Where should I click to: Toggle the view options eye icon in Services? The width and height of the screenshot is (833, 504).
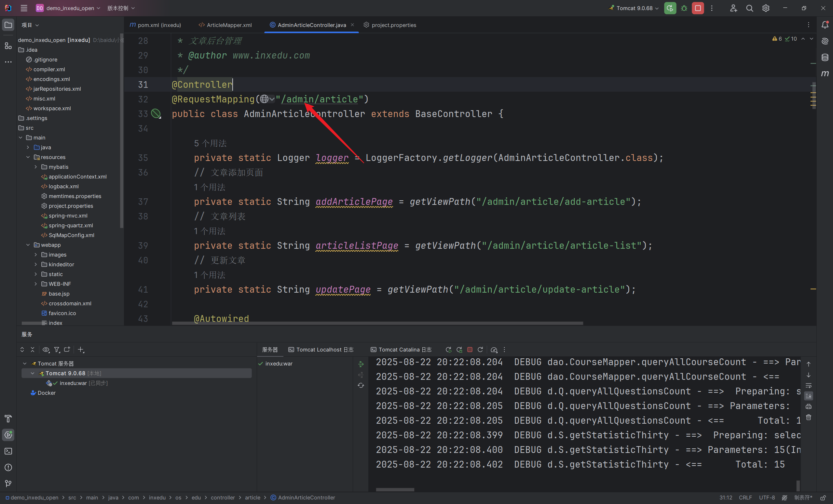pos(46,350)
